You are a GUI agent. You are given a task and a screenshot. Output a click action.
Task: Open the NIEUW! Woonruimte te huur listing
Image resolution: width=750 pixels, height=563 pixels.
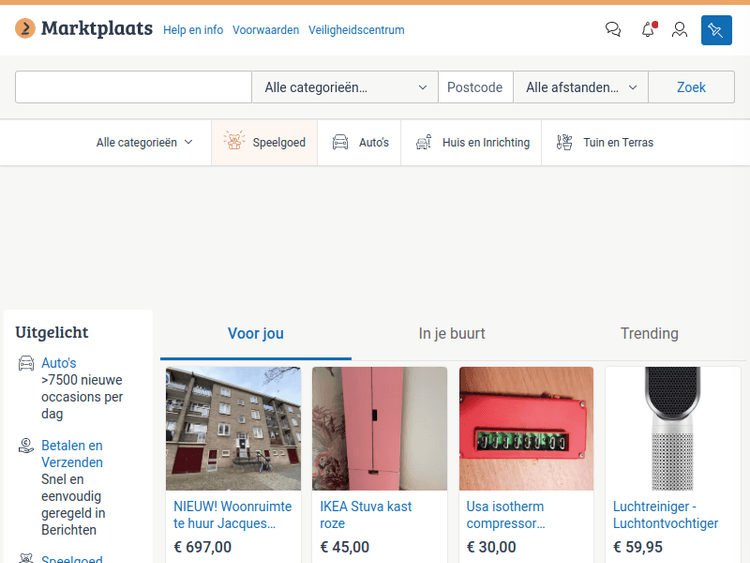click(232, 515)
